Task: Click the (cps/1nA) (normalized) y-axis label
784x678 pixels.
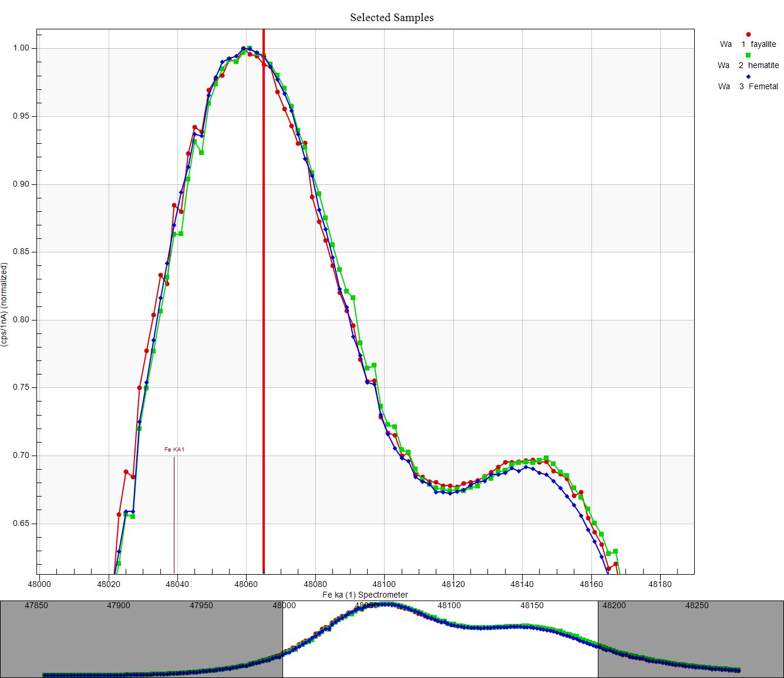Action: tap(5, 304)
